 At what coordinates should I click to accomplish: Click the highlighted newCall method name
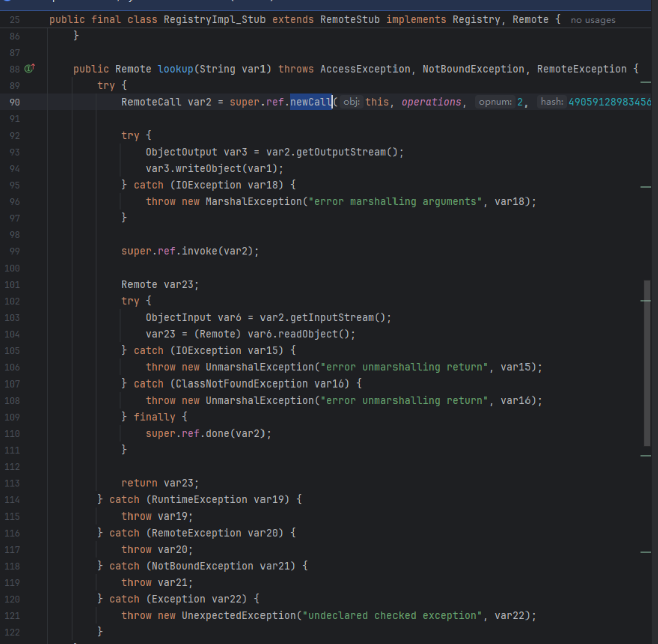tap(311, 102)
